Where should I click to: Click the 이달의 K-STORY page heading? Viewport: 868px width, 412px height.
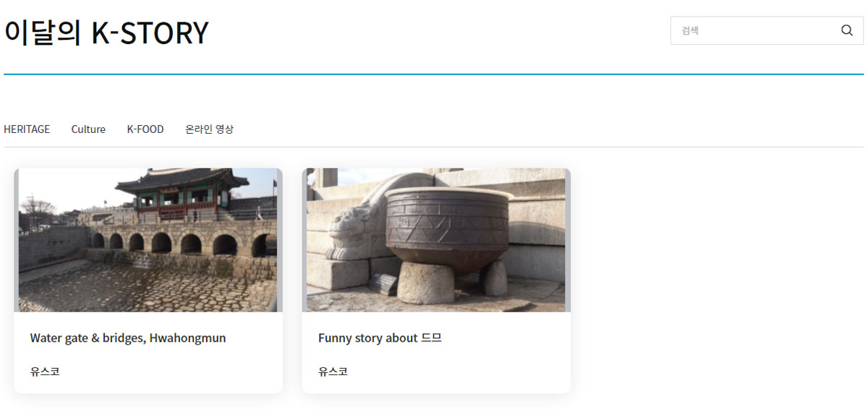(x=106, y=33)
